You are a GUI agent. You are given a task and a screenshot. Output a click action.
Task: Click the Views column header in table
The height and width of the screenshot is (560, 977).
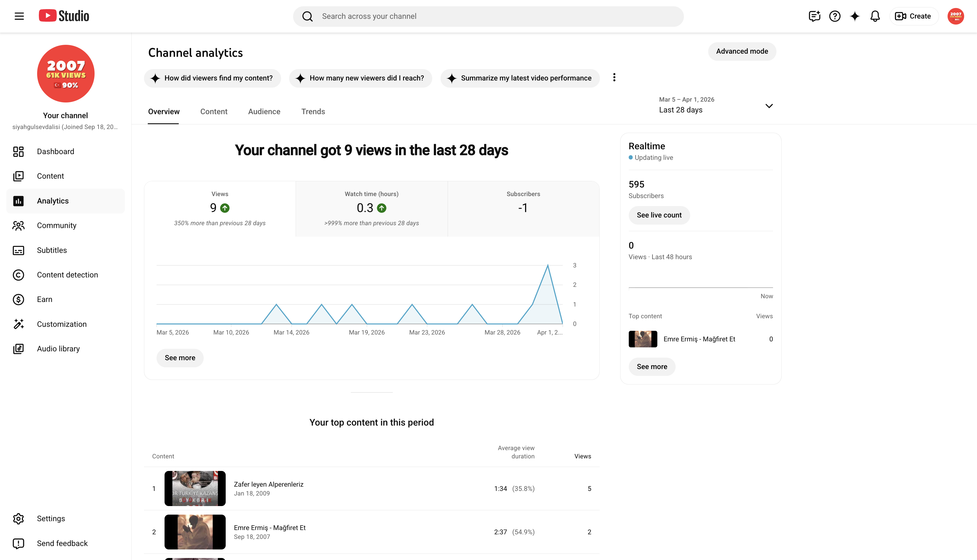(582, 456)
